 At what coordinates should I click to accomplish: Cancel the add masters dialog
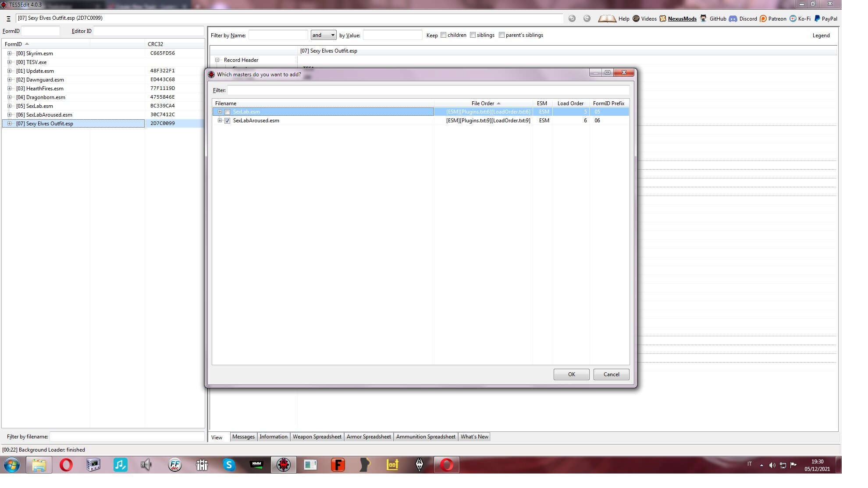coord(612,374)
